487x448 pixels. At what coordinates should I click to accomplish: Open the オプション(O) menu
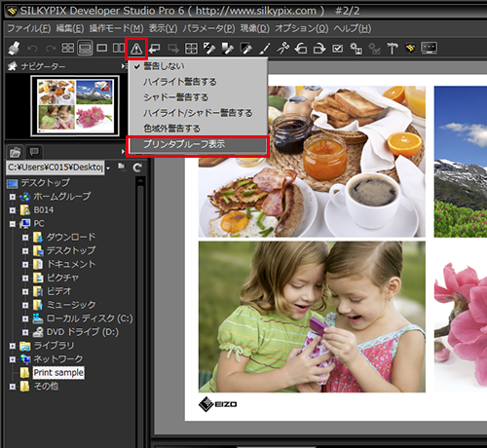point(302,28)
